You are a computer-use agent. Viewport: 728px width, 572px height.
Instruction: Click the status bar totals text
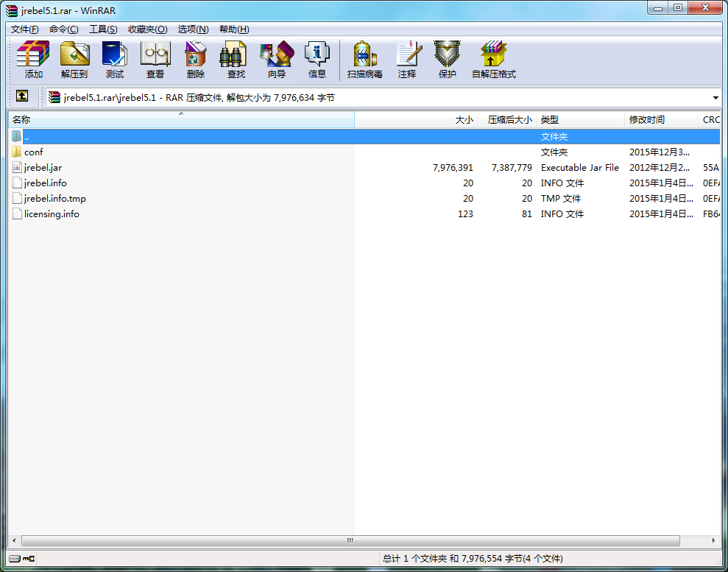(473, 559)
